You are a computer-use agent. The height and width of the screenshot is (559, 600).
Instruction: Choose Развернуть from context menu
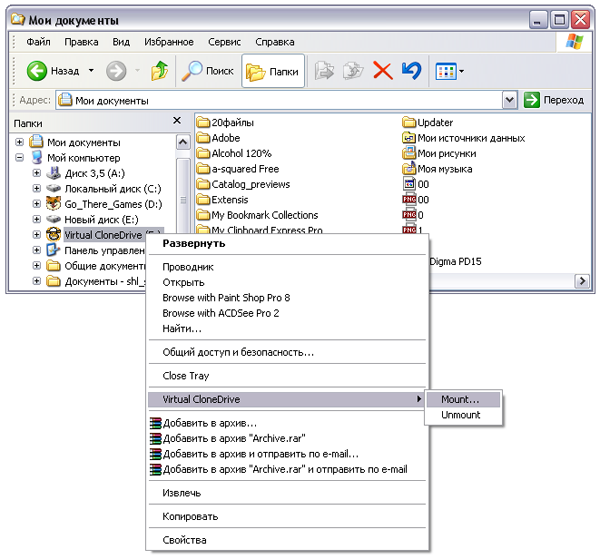287,243
